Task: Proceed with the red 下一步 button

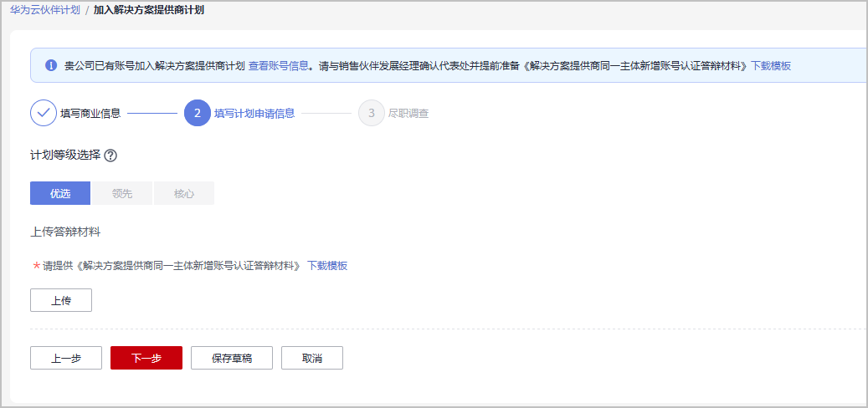Action: (146, 358)
